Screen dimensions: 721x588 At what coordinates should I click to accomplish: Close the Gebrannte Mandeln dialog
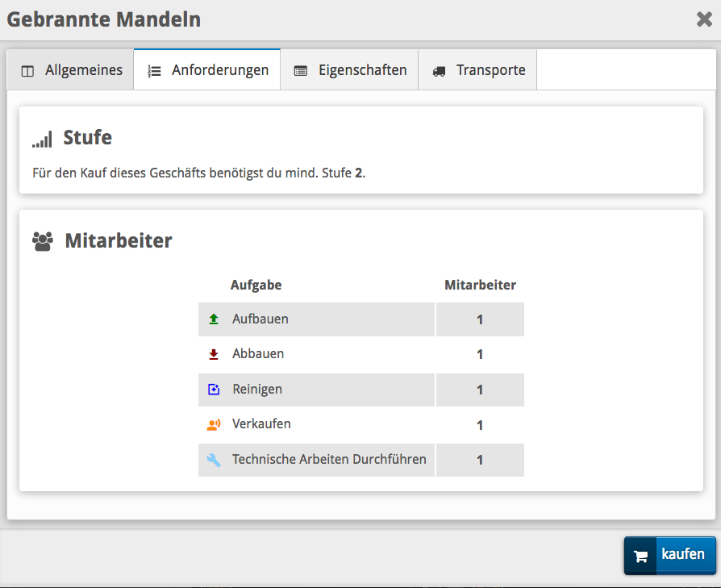tap(704, 20)
